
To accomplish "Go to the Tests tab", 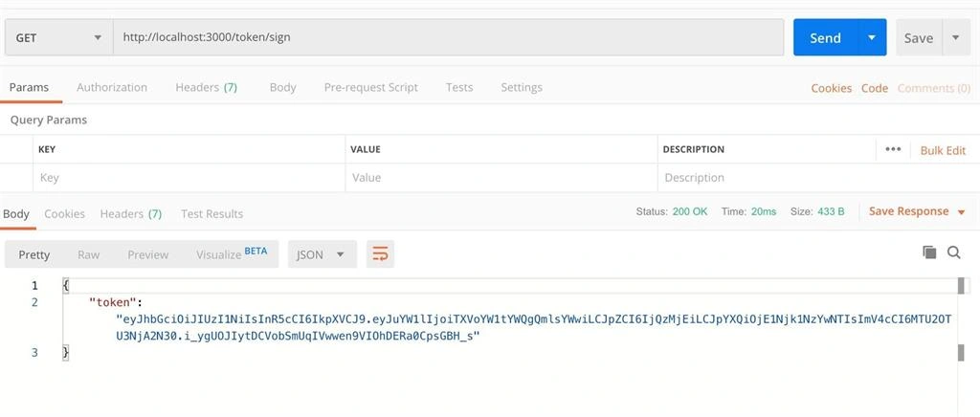I will pos(459,87).
